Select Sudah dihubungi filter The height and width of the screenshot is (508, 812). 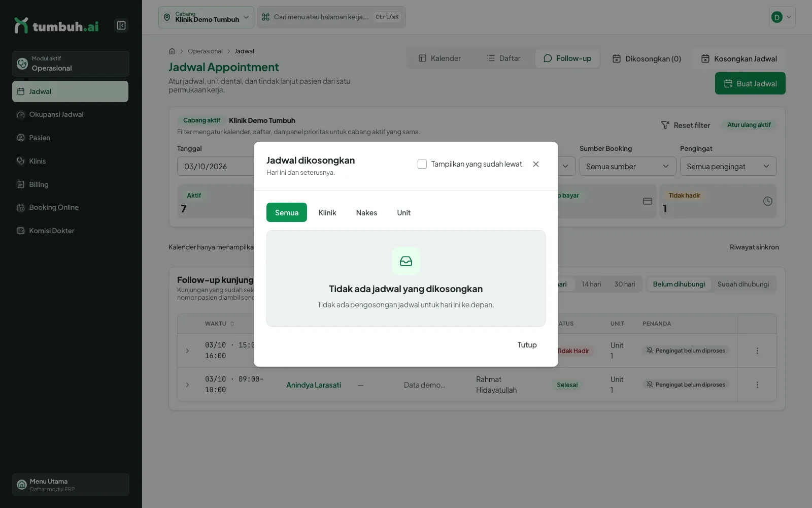[x=743, y=284]
